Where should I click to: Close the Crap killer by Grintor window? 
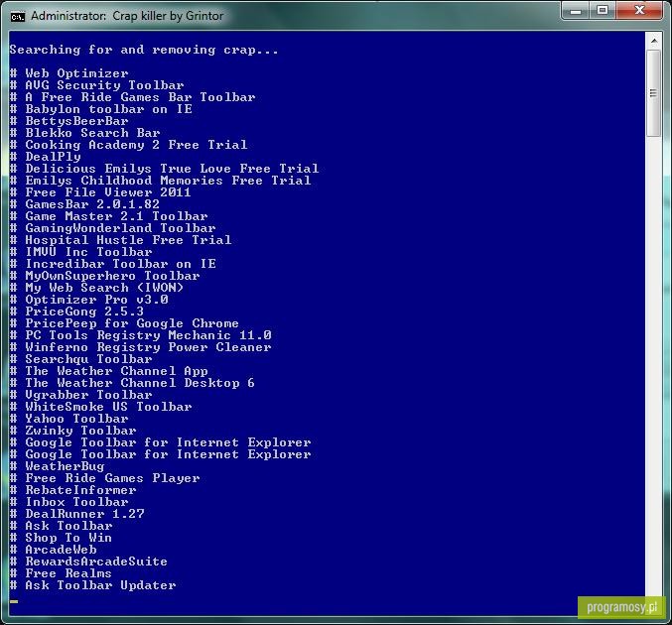[639, 11]
